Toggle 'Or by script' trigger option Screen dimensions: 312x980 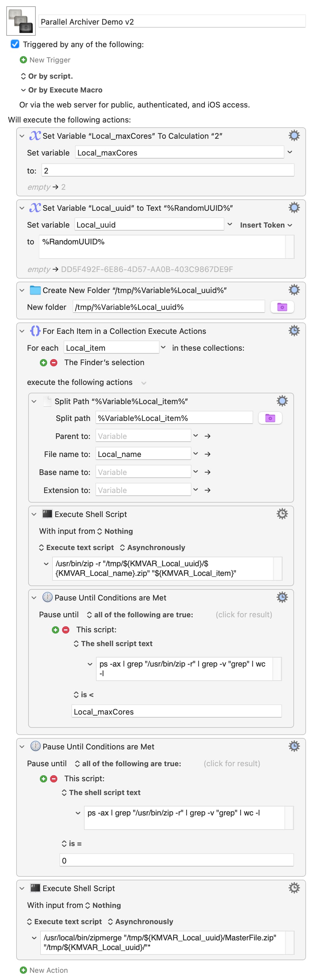pyautogui.click(x=46, y=76)
